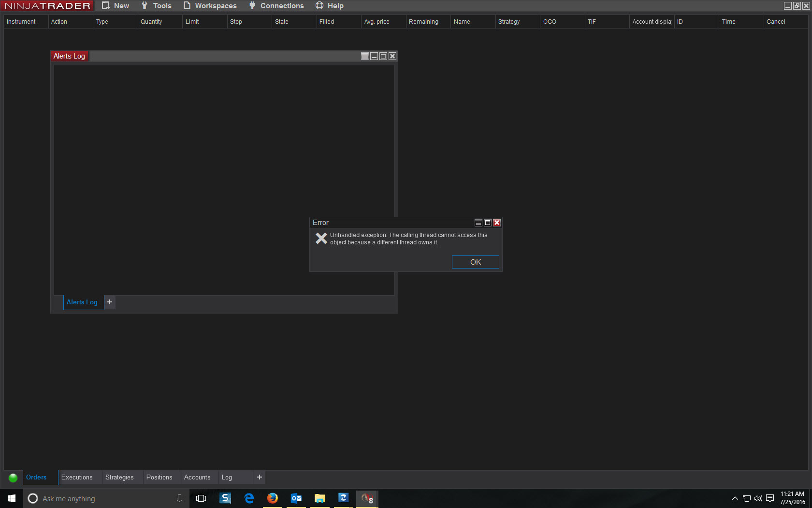The width and height of the screenshot is (812, 508).
Task: Open Firefox from the taskbar
Action: (x=273, y=498)
